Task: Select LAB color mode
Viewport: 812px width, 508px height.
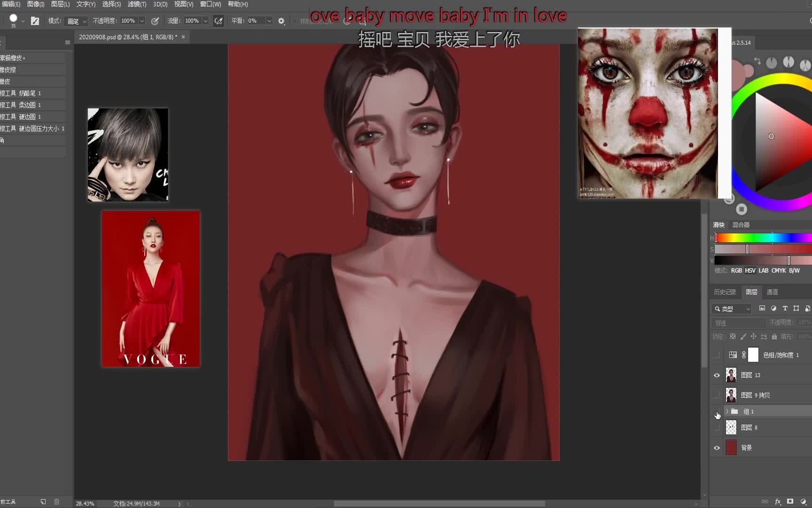Action: [x=764, y=270]
